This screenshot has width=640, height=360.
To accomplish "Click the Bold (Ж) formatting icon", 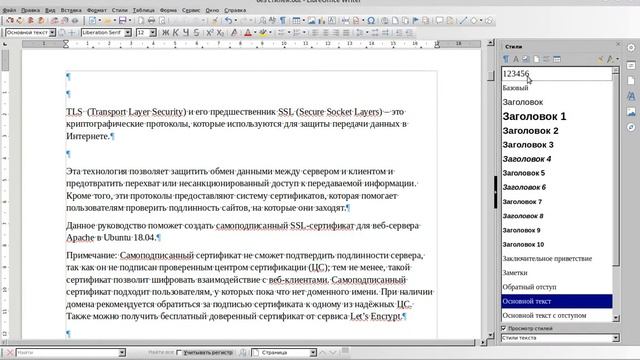I will tap(166, 33).
